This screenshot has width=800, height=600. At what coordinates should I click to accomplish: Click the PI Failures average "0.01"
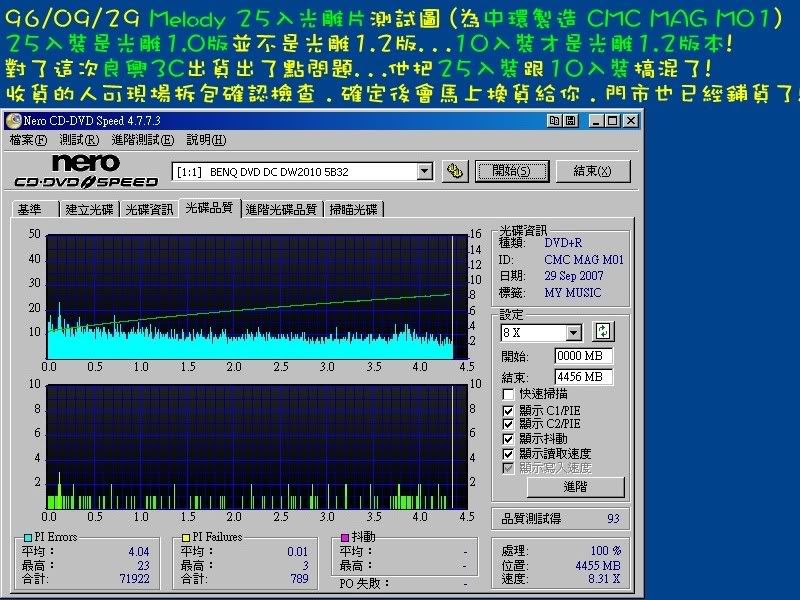click(x=297, y=552)
